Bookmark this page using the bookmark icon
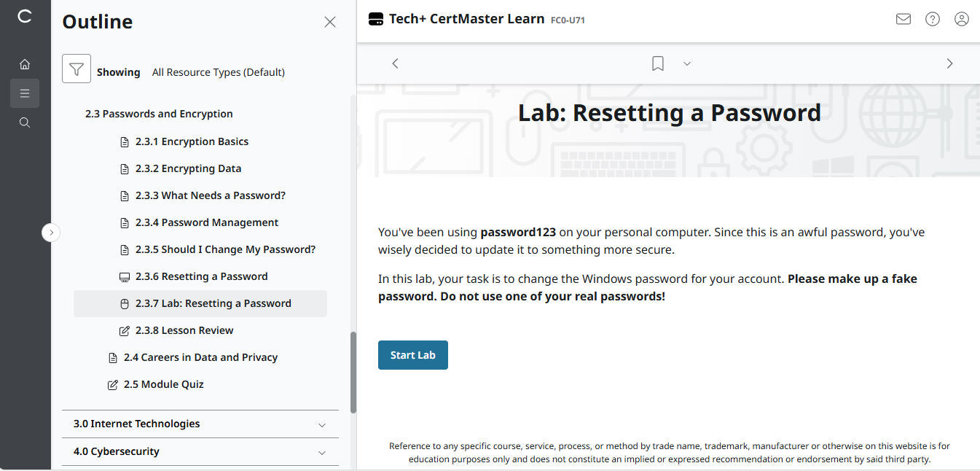 click(657, 63)
